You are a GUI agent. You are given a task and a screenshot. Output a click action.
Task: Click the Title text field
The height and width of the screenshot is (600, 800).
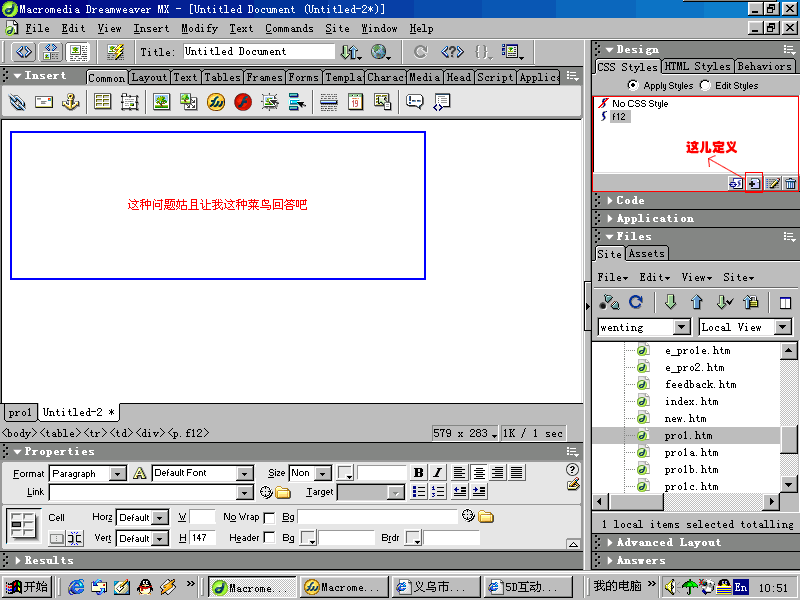pos(257,51)
